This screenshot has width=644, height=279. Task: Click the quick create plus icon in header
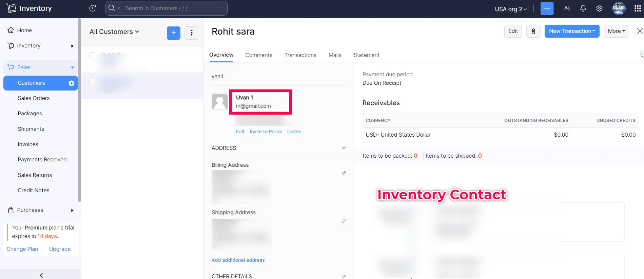pyautogui.click(x=547, y=8)
